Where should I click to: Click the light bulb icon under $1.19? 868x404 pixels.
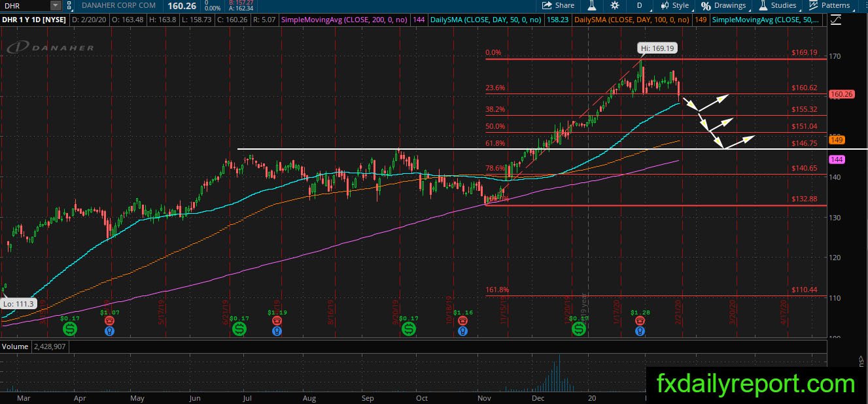[277, 331]
